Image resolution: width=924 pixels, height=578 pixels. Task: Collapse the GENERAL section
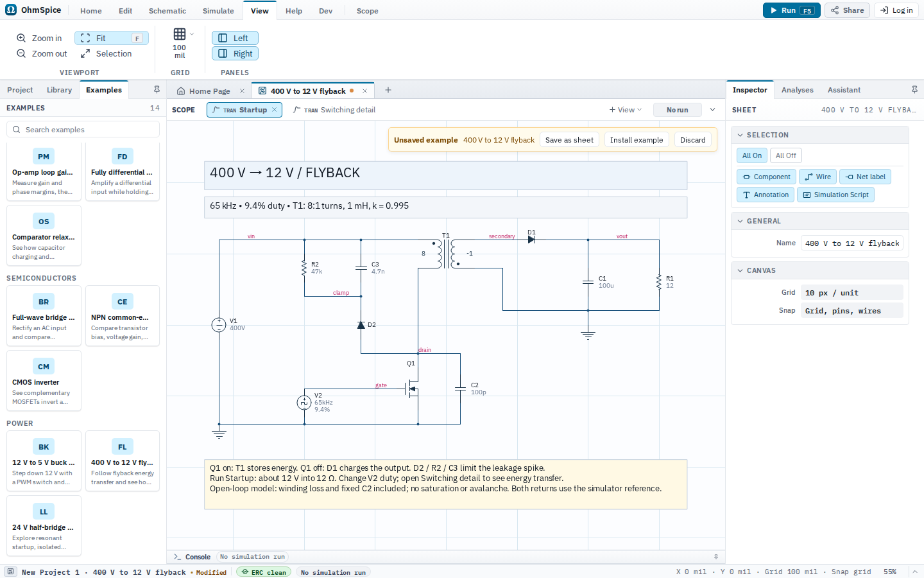pyautogui.click(x=819, y=221)
